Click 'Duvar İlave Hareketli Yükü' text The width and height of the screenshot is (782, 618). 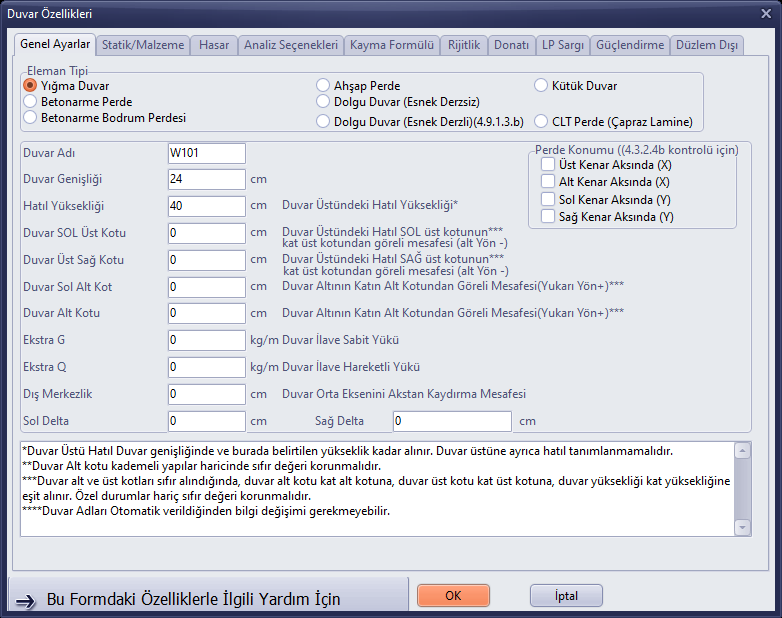click(351, 367)
